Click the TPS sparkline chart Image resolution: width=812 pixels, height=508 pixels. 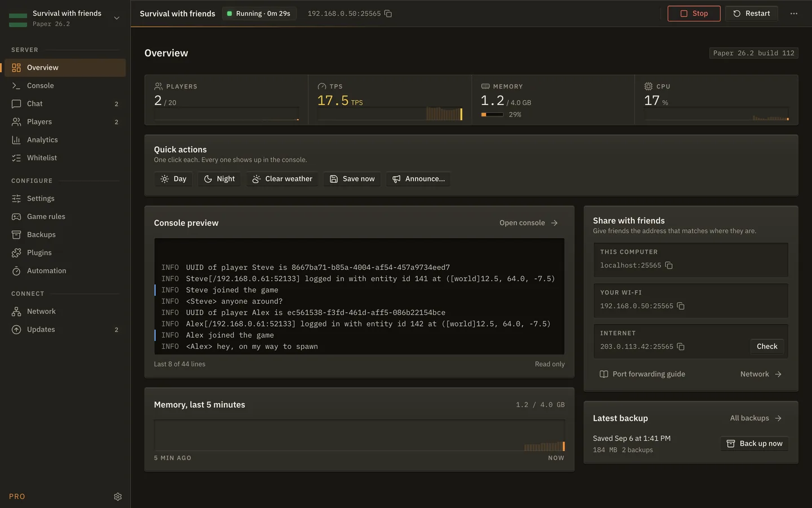[390, 113]
